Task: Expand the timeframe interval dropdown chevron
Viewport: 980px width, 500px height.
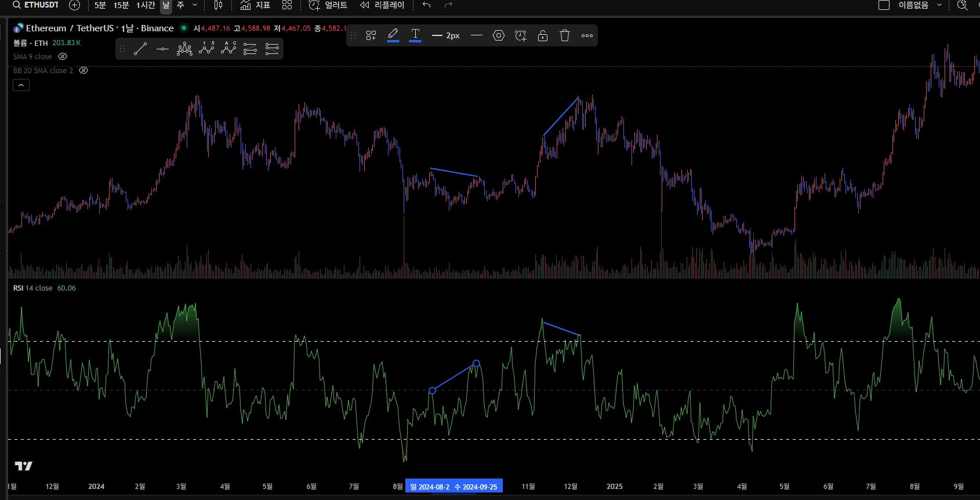Action: (x=195, y=5)
